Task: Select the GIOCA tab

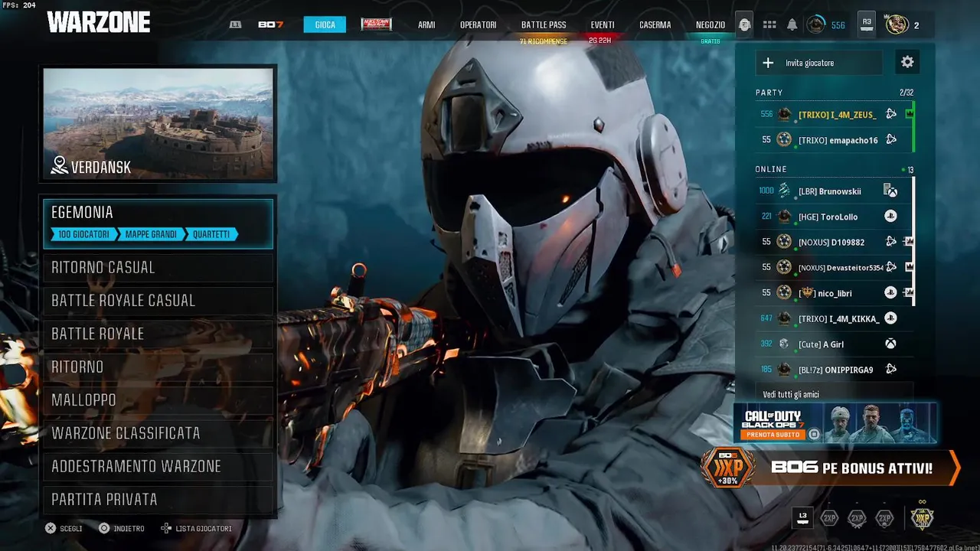Action: click(x=325, y=24)
